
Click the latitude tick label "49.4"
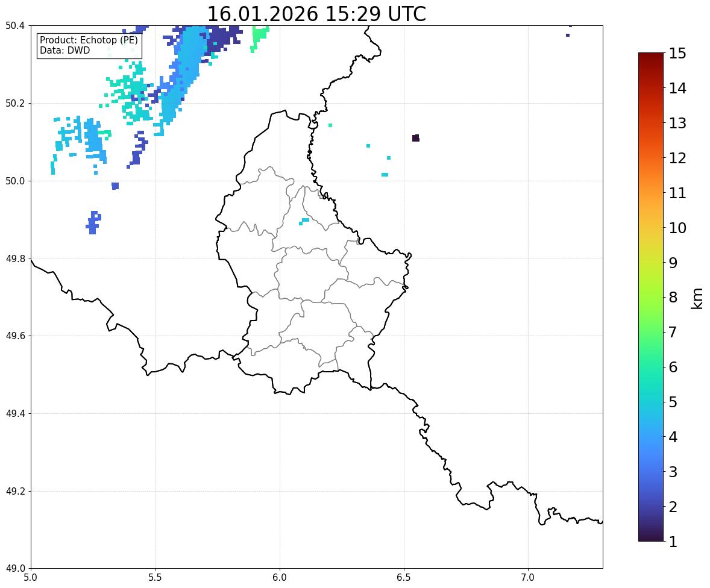15,414
